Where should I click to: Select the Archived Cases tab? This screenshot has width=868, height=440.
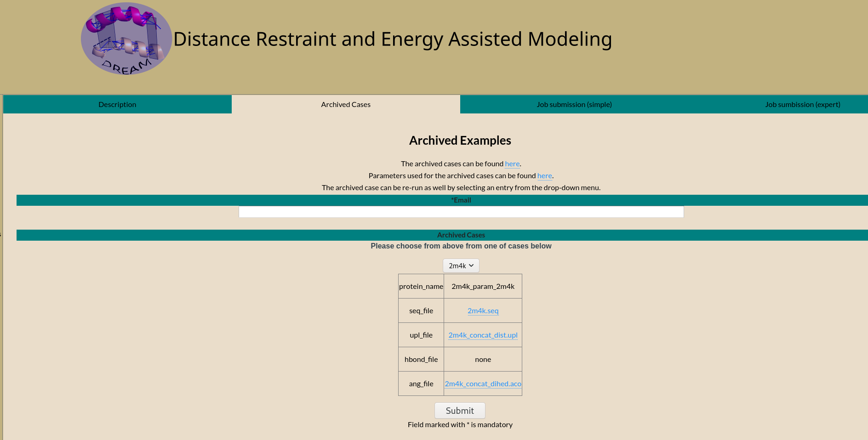346,104
